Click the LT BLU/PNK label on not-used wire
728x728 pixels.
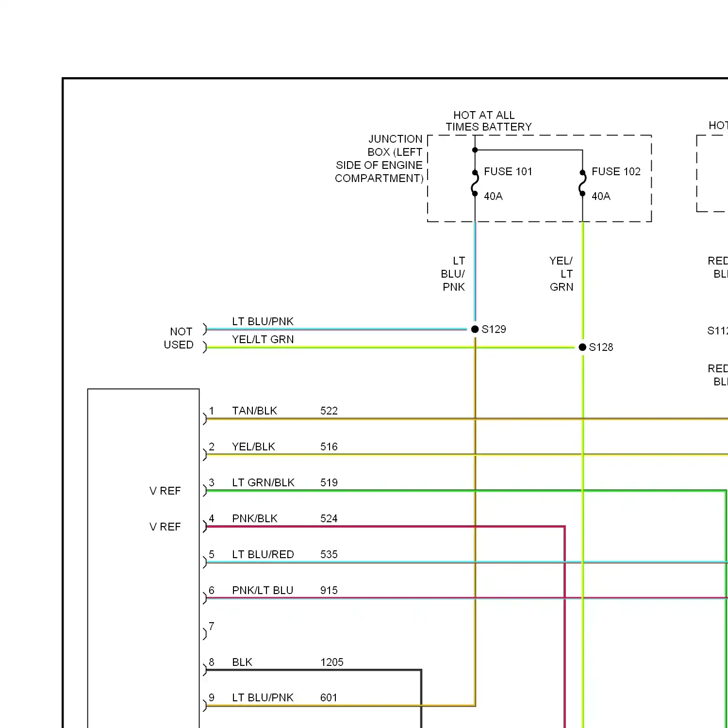pyautogui.click(x=263, y=322)
